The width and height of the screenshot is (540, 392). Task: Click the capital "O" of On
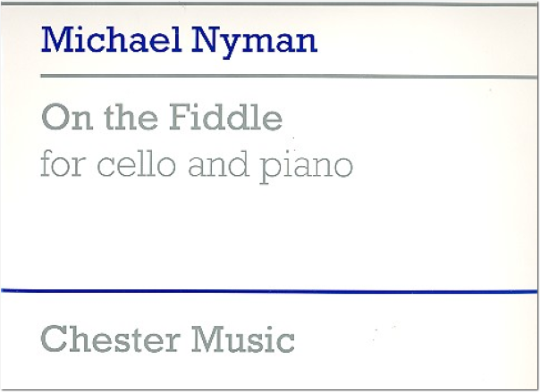(54, 118)
